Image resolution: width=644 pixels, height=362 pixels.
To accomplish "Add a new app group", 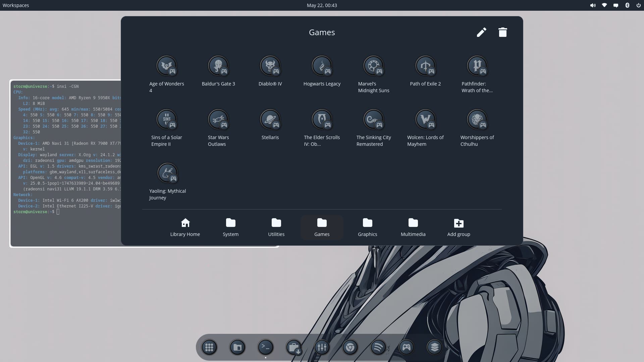I will point(459,228).
